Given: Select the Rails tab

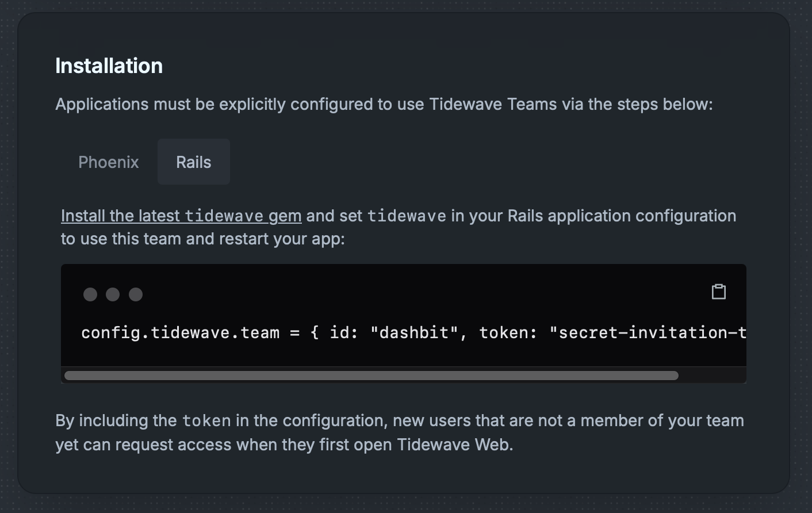Looking at the screenshot, I should (x=193, y=162).
